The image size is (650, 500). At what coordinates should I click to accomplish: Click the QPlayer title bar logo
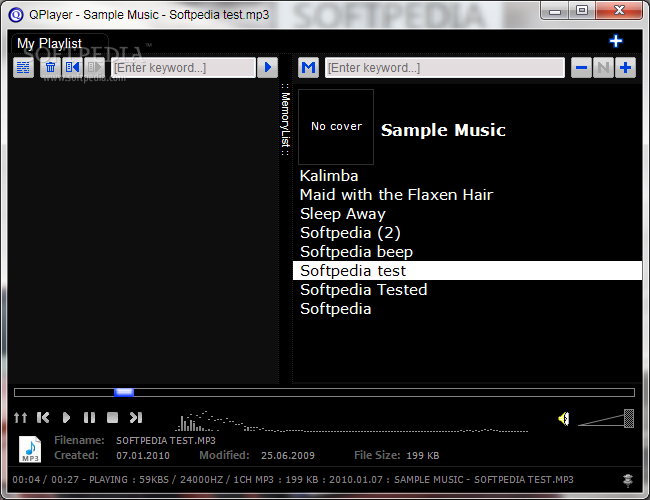(16, 15)
